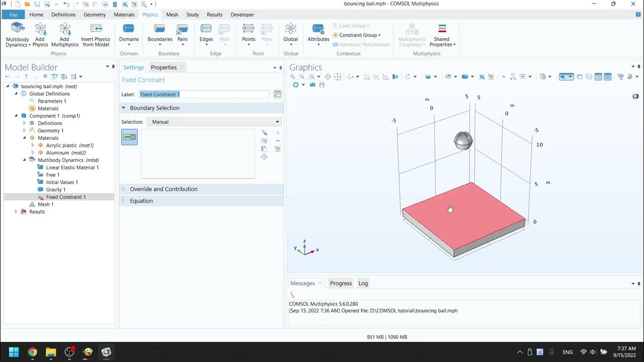Expand the Geometry 1 node
Screen dimensions: 644x362
pyautogui.click(x=24, y=131)
